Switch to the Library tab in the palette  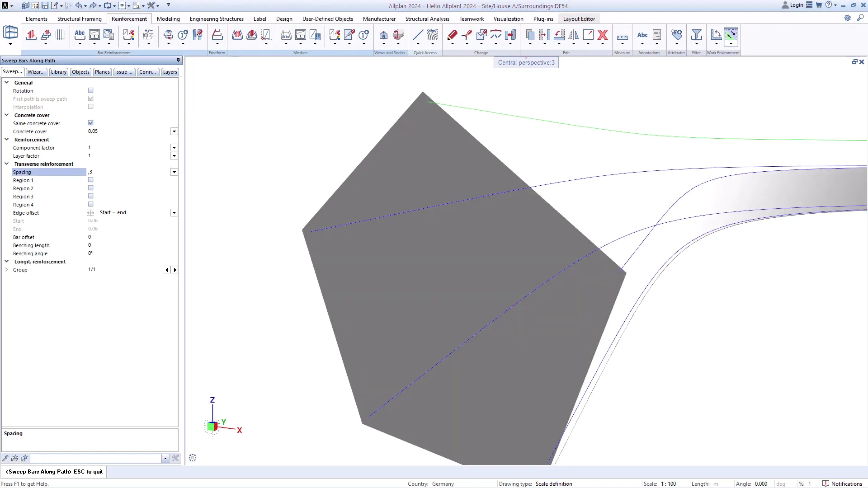coord(58,71)
